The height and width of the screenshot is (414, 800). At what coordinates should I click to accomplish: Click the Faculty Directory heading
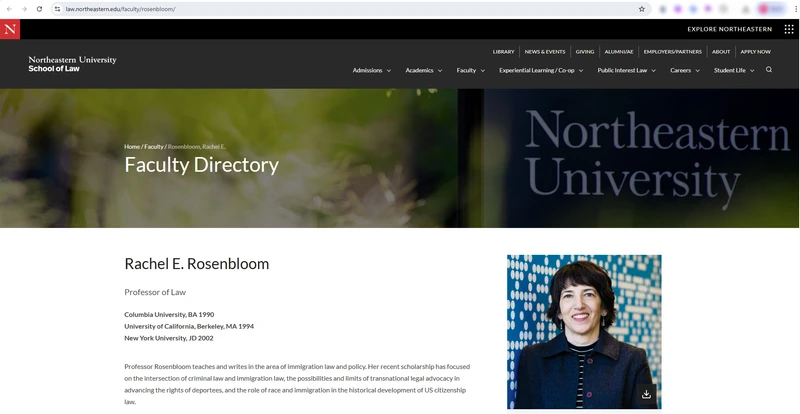click(x=202, y=165)
